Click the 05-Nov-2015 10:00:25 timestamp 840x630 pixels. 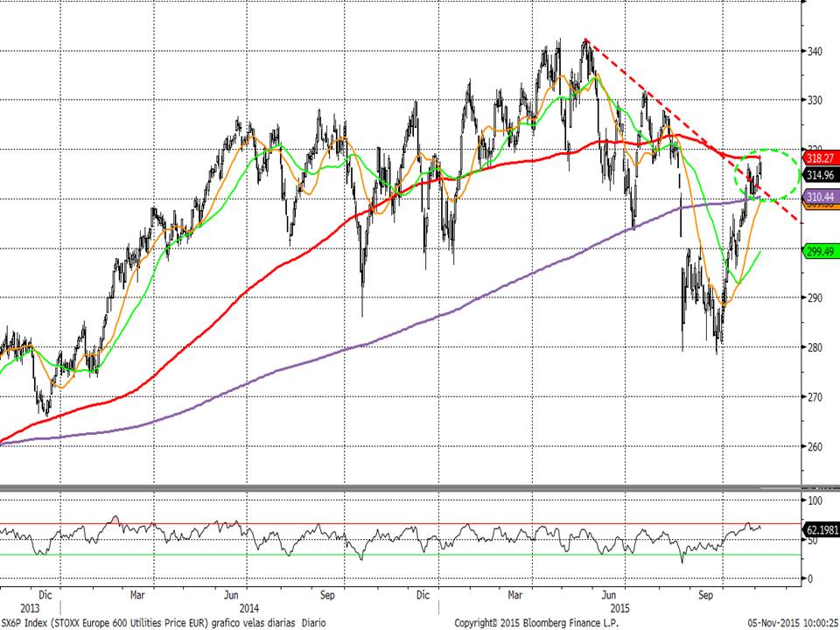tap(794, 623)
